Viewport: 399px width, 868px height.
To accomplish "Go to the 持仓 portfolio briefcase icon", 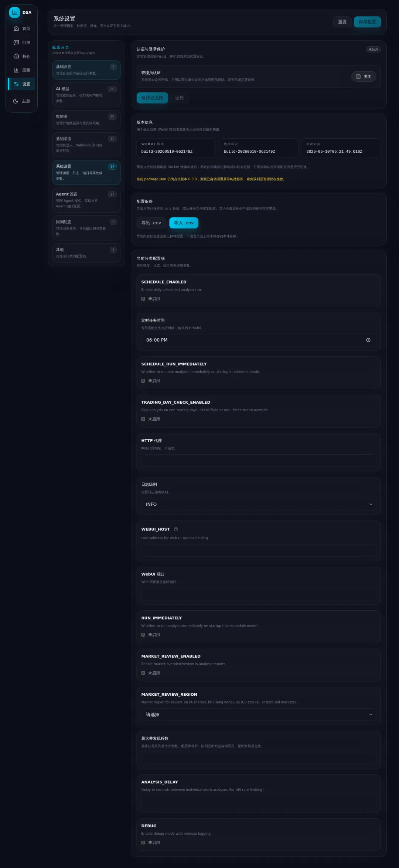I will click(x=16, y=56).
